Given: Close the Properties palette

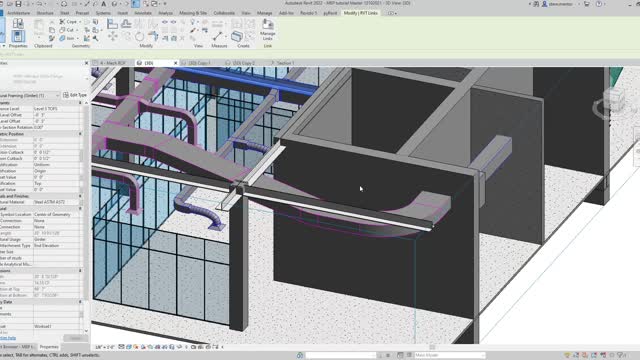Looking at the screenshot, I should pos(86,63).
